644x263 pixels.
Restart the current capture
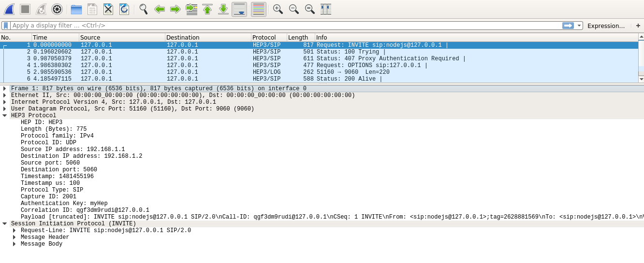coord(41,9)
